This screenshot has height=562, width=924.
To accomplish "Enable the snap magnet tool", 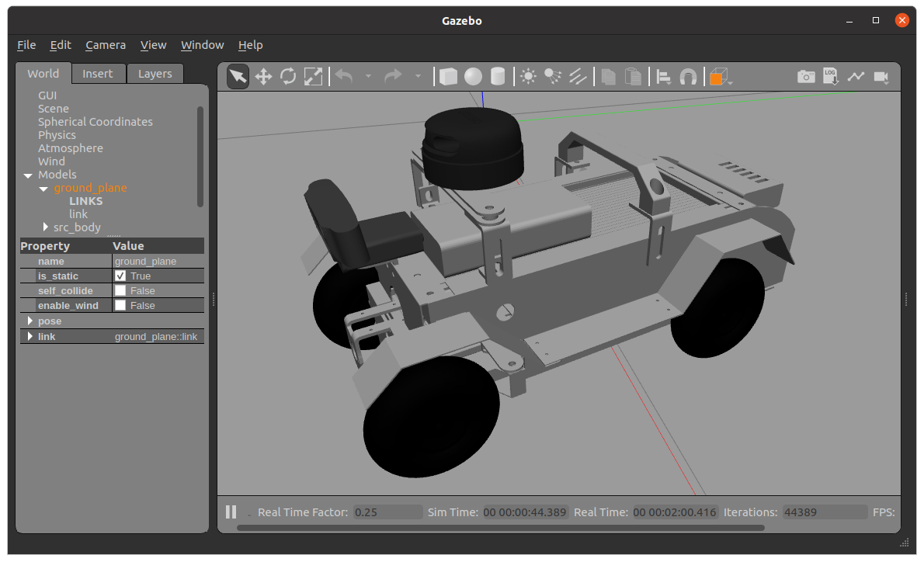I will (x=688, y=76).
